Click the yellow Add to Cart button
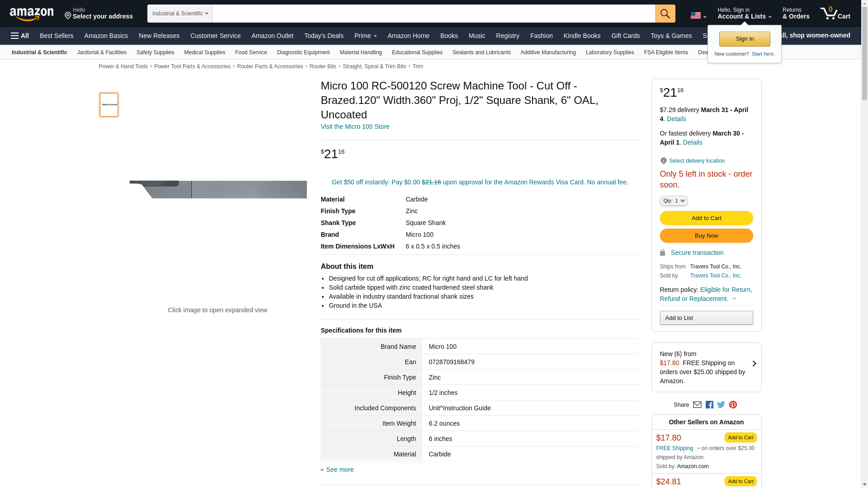This screenshot has height=488, width=868. click(x=706, y=218)
